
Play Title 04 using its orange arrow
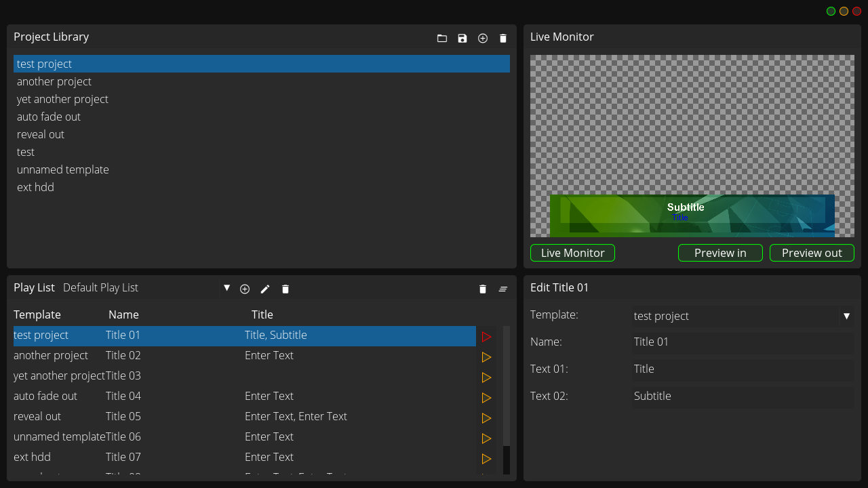click(486, 398)
